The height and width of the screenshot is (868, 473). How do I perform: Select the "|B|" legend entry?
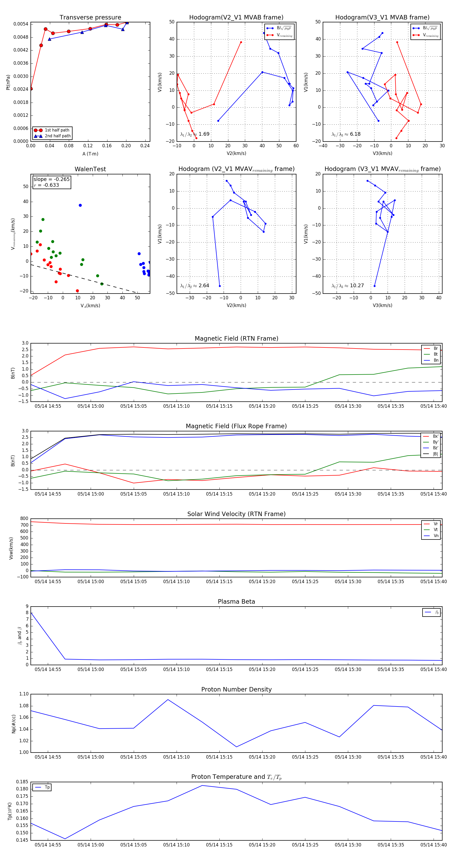pos(431,454)
